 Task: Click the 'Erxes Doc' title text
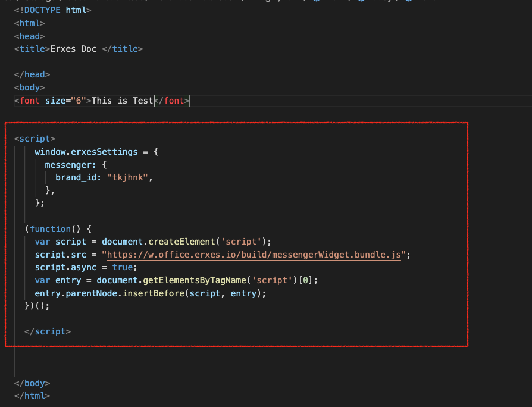pyautogui.click(x=73, y=49)
